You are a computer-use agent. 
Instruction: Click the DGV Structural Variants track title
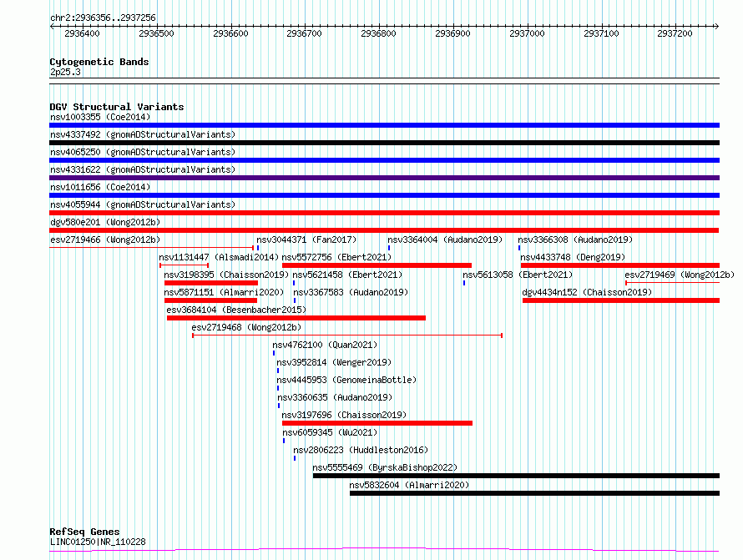[x=117, y=107]
